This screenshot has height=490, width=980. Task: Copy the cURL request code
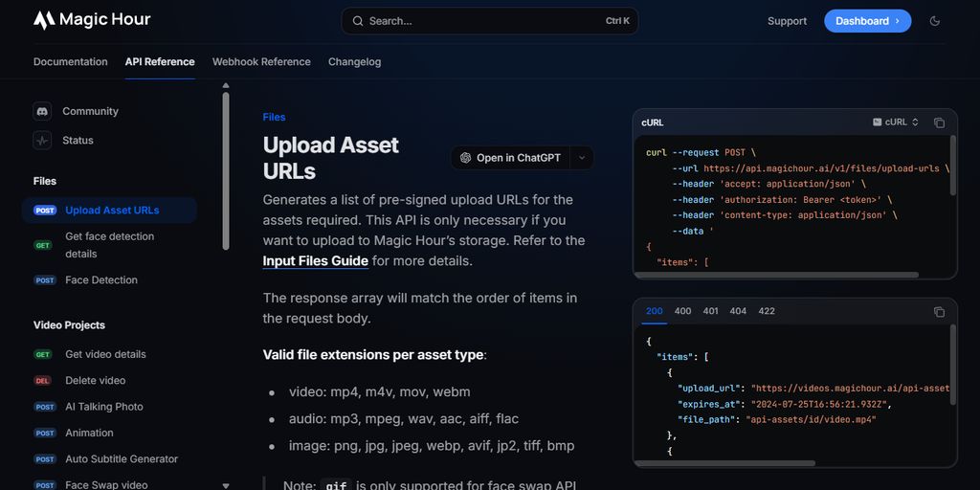[939, 122]
